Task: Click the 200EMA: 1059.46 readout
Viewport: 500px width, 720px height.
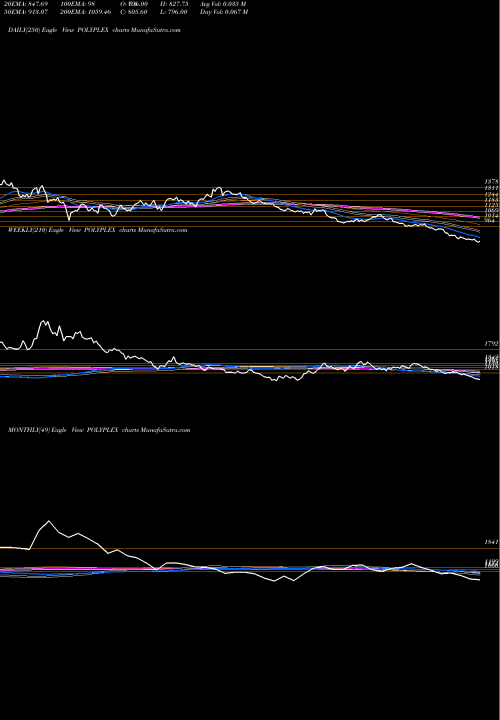Action: (x=87, y=12)
